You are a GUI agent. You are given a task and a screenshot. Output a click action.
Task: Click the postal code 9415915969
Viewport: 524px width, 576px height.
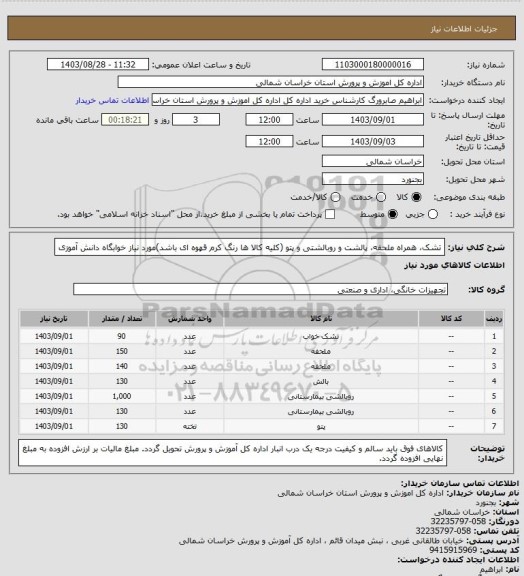[x=453, y=550]
